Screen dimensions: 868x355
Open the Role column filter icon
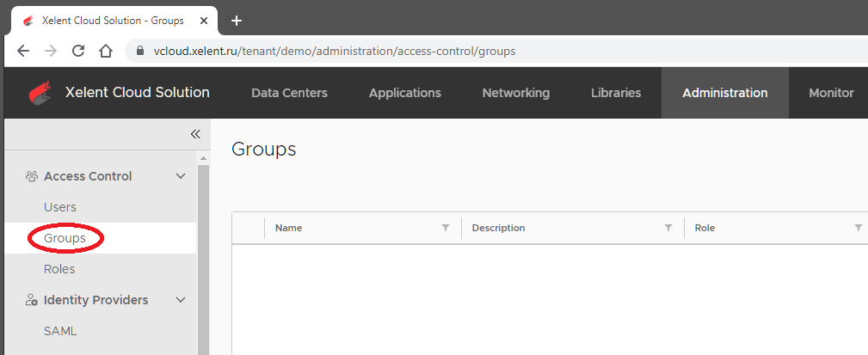tap(858, 228)
